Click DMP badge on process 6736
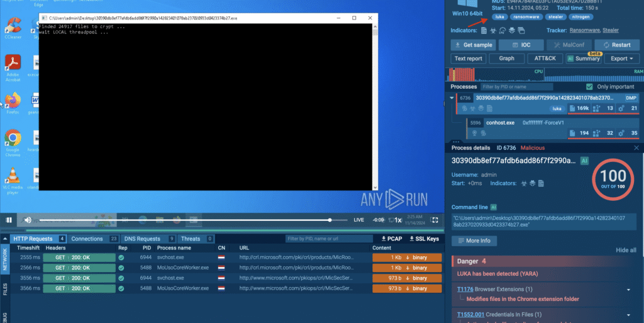 [631, 98]
